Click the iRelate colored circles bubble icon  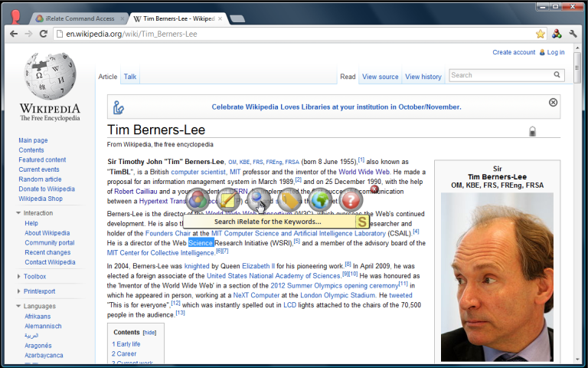[198, 200]
